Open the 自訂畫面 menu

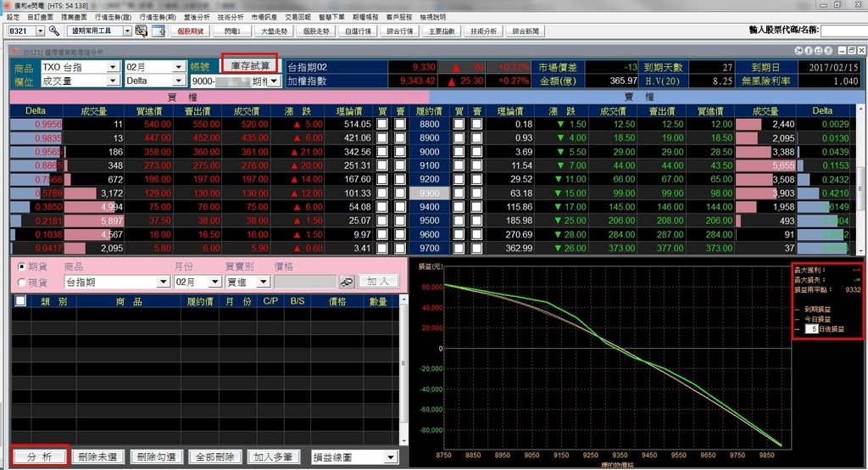click(x=41, y=17)
